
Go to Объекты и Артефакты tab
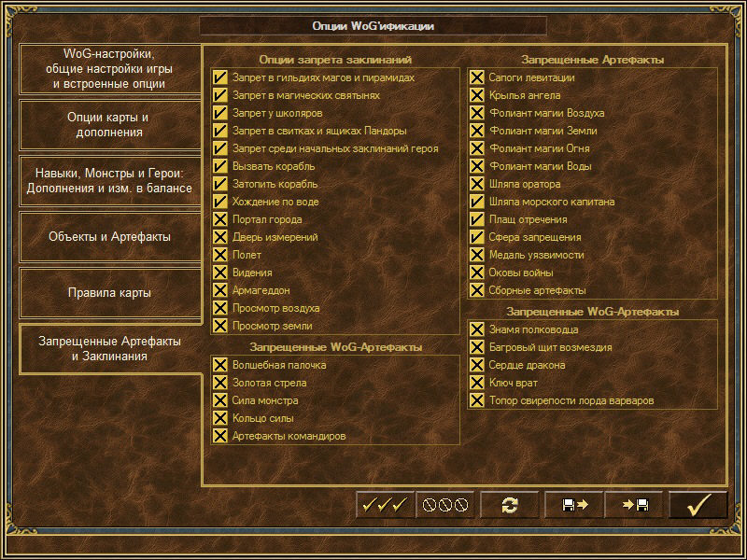(109, 237)
